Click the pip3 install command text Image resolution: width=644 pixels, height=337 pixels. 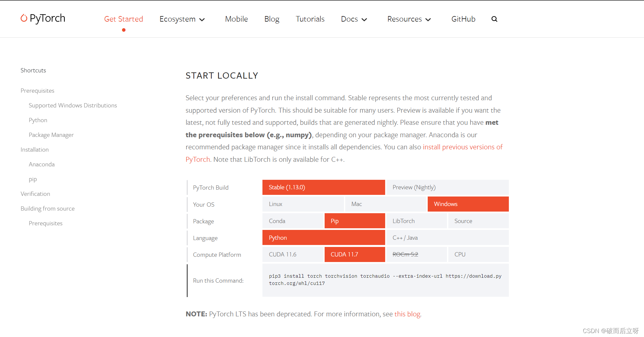pos(385,280)
